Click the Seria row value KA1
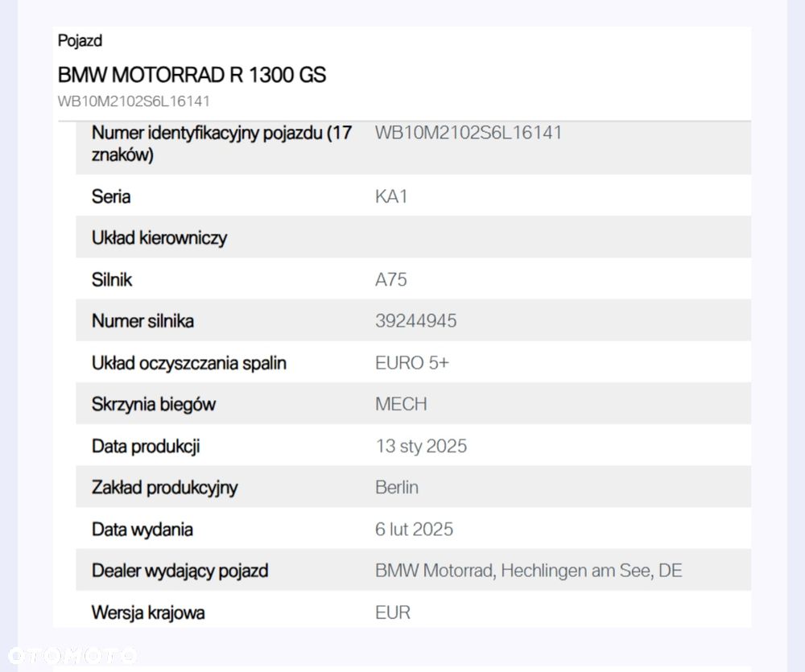The width and height of the screenshot is (805, 672). point(391,196)
